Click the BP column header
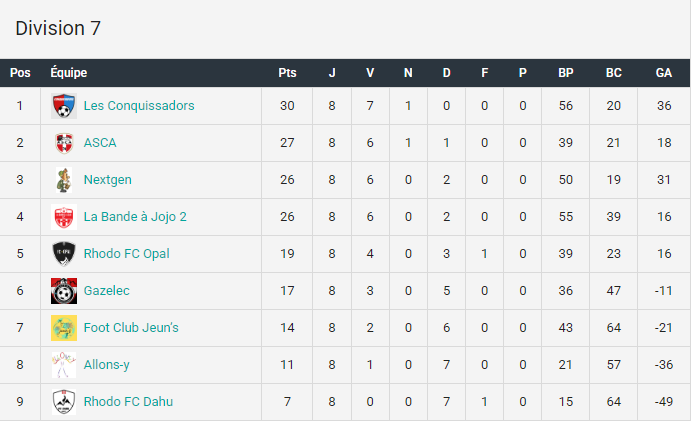The image size is (692, 425). coord(566,73)
